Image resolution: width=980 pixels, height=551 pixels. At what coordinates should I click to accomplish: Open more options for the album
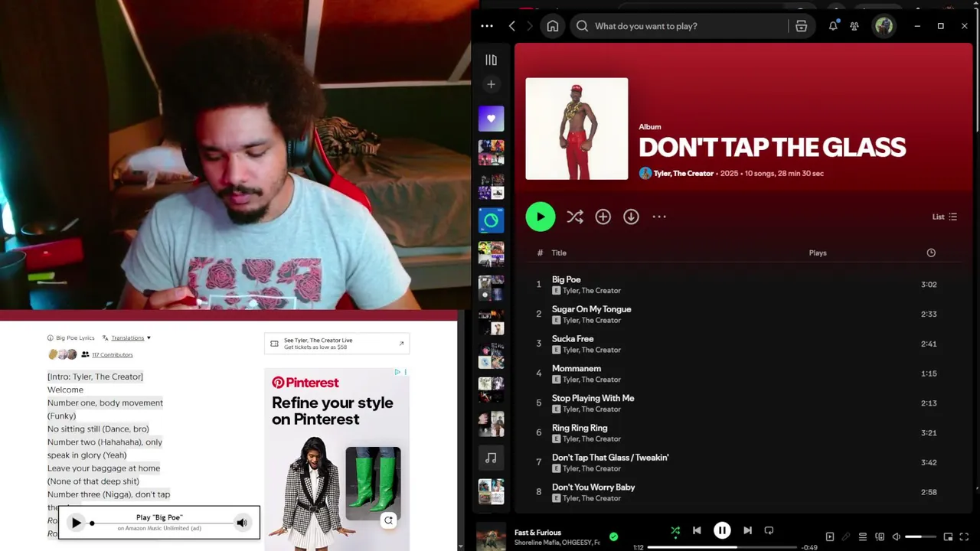pyautogui.click(x=659, y=217)
